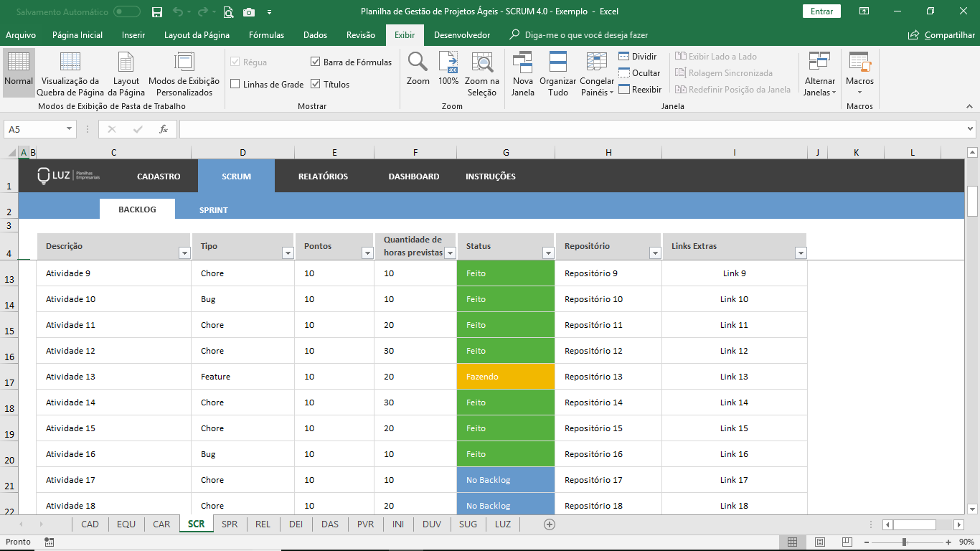Uncheck the Barra de Fórmulas checkbox
The image size is (980, 551).
point(316,62)
